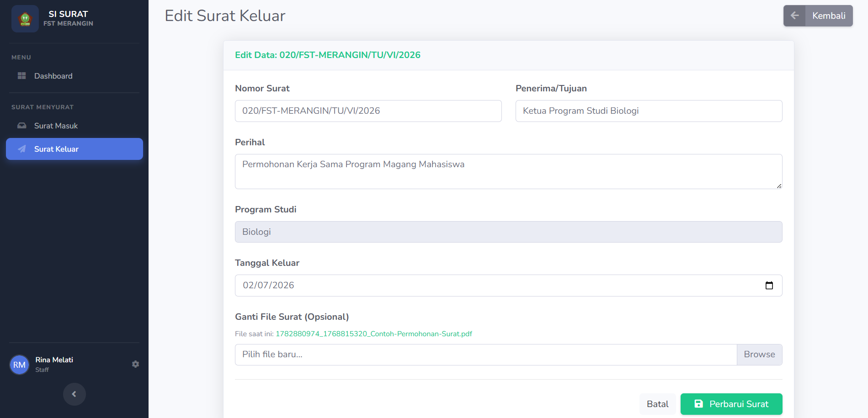Collapse the sidebar with the chevron button
Image resolution: width=868 pixels, height=418 pixels.
[74, 394]
